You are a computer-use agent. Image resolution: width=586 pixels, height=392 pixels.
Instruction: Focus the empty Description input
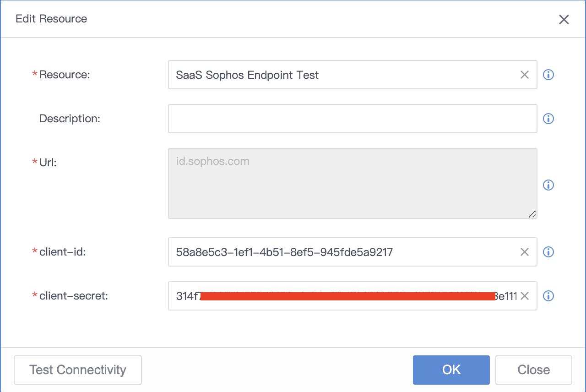[x=353, y=119]
